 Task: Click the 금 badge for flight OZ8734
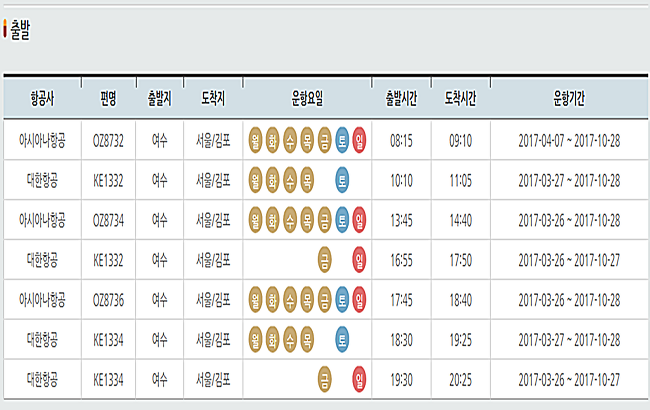(325, 220)
